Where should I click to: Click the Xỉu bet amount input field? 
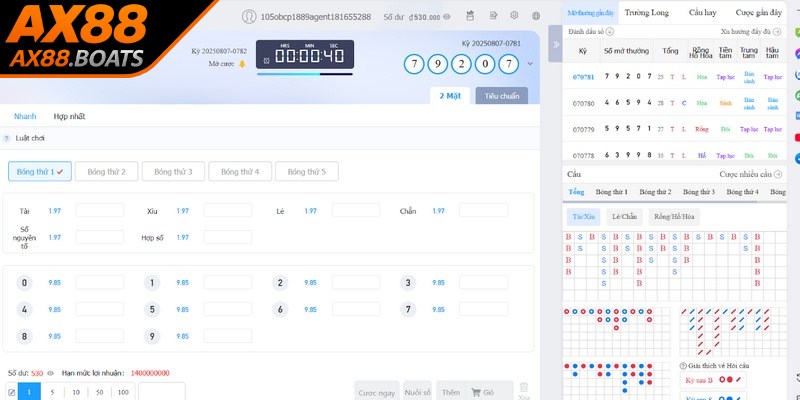(228, 210)
